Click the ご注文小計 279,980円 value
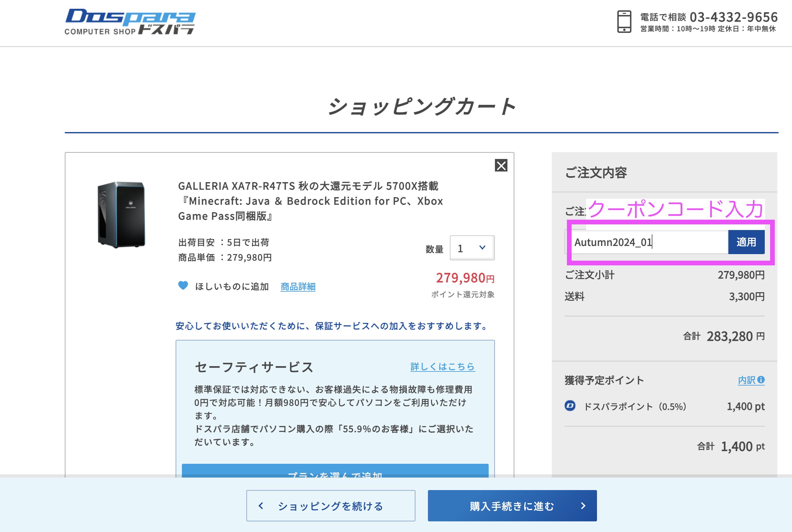 click(741, 275)
